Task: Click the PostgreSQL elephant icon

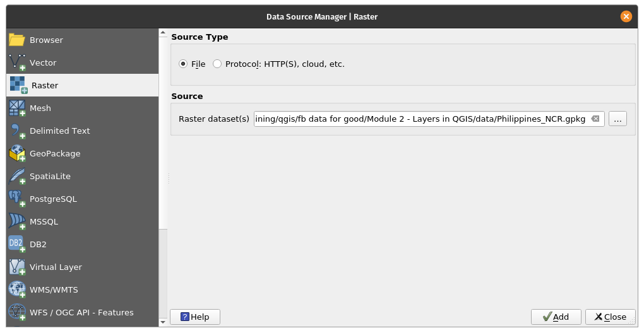Action: pos(17,199)
